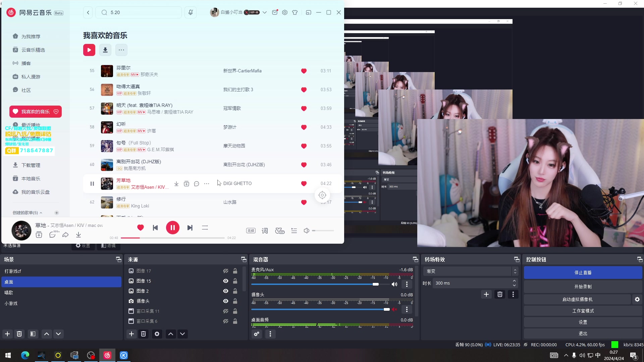Image resolution: width=644 pixels, height=362 pixels.
Task: Change the playback order mode icon
Action: click(x=205, y=228)
